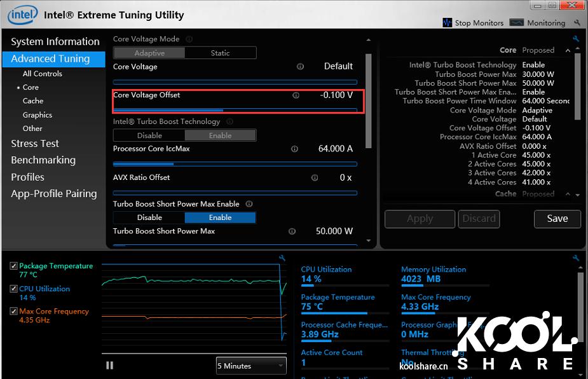Open Stress Test section
This screenshot has width=588, height=379.
(x=35, y=144)
